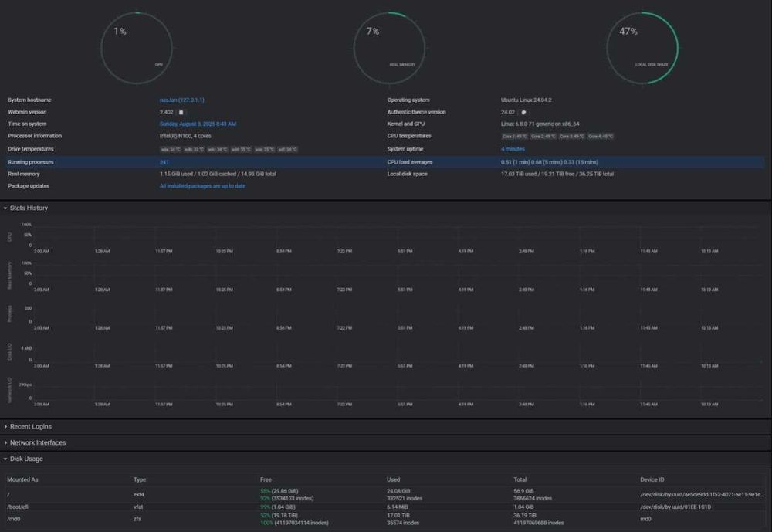Click the Real Memory 7% gauge
Viewport: 772px width, 532px height.
389,48
